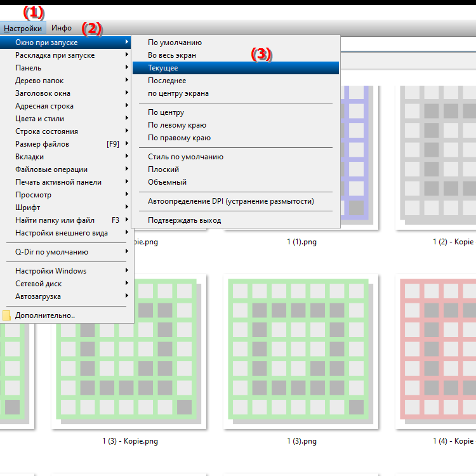Select По левому краю option
Viewport: 476px width, 476px height.
[235, 125]
